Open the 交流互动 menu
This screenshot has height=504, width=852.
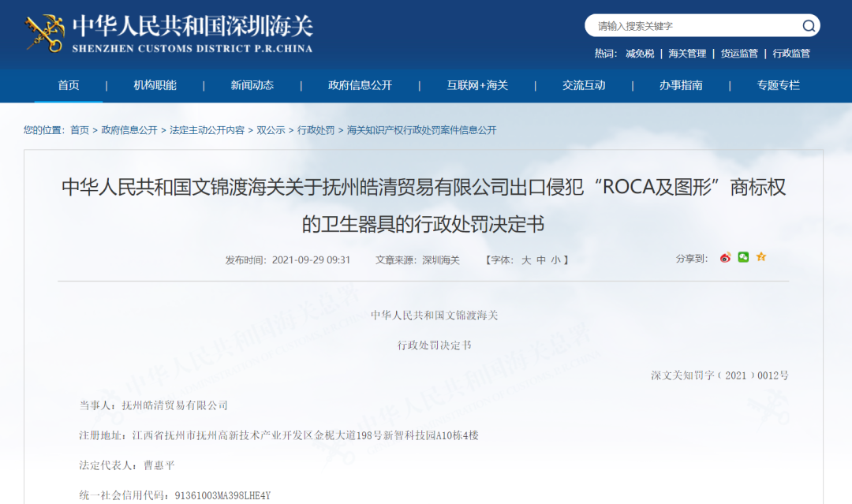click(584, 85)
